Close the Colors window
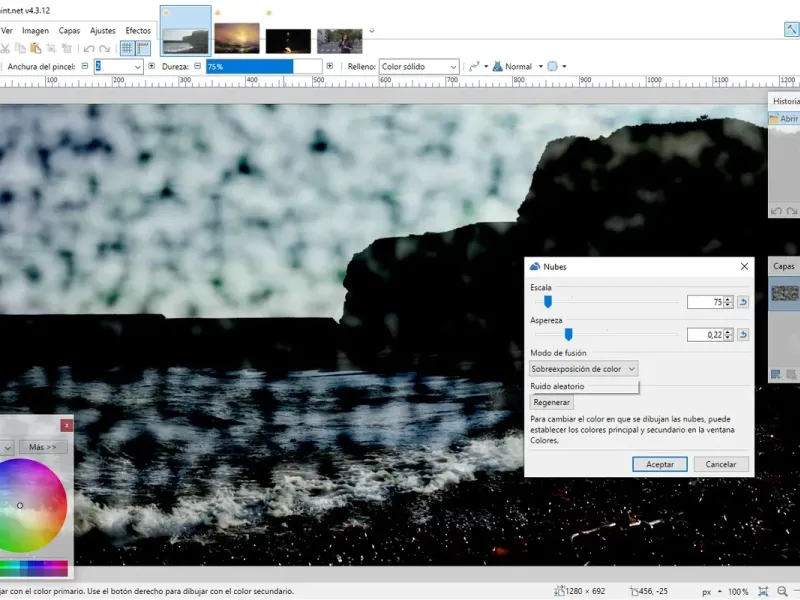Image resolution: width=800 pixels, height=600 pixels. [66, 425]
